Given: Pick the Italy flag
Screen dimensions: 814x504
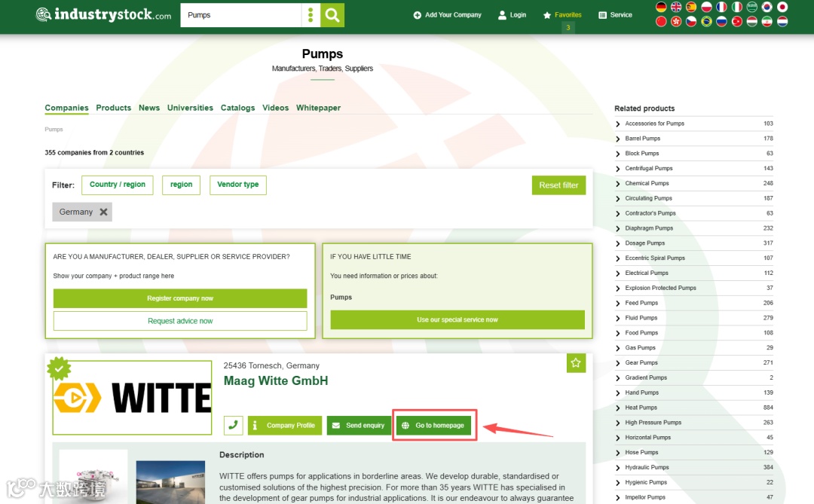Looking at the screenshot, I should coord(736,8).
